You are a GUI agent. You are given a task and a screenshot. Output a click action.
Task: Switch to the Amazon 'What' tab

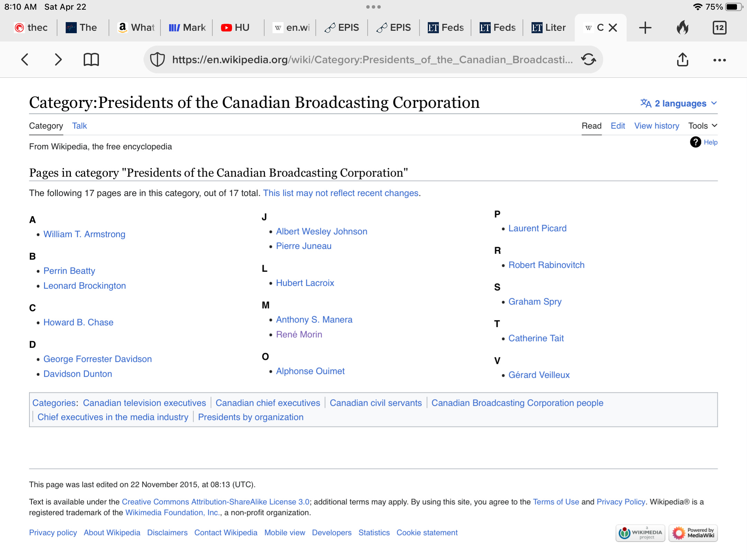tap(136, 28)
